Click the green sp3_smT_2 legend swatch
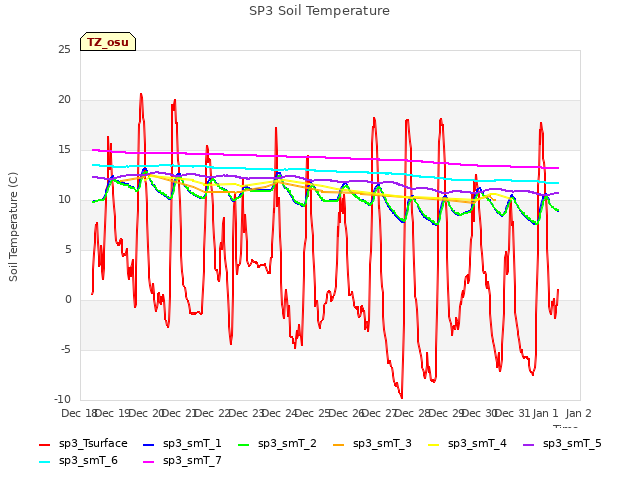Viewport: 640px width, 480px height. click(x=243, y=444)
